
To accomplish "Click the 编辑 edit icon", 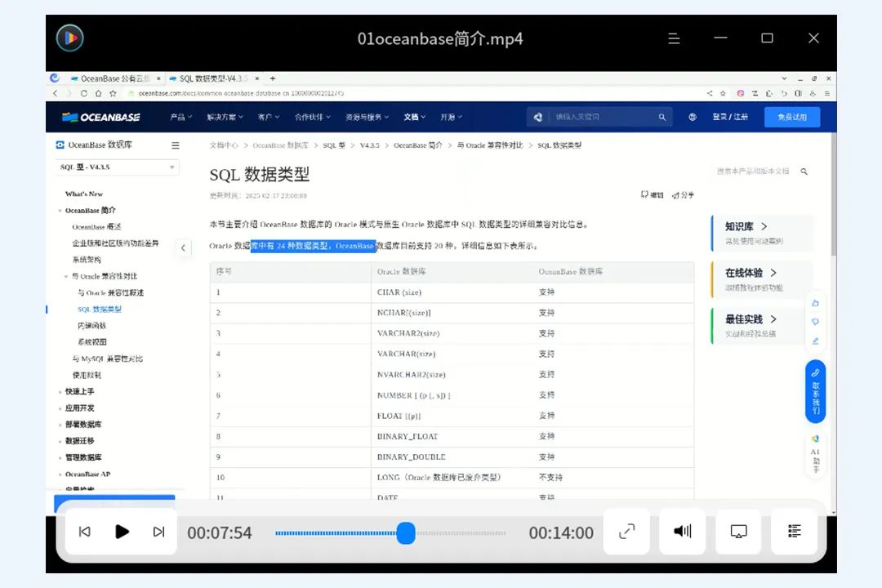I will [x=652, y=194].
